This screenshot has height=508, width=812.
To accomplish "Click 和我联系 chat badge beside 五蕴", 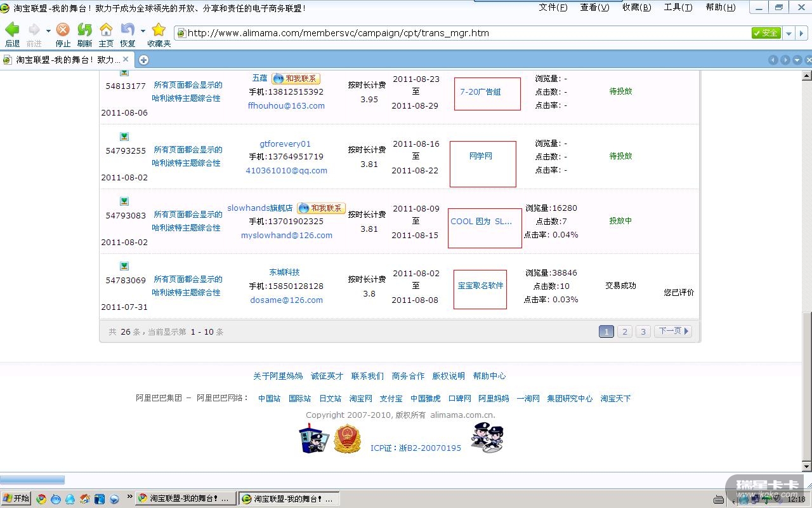I will [296, 79].
